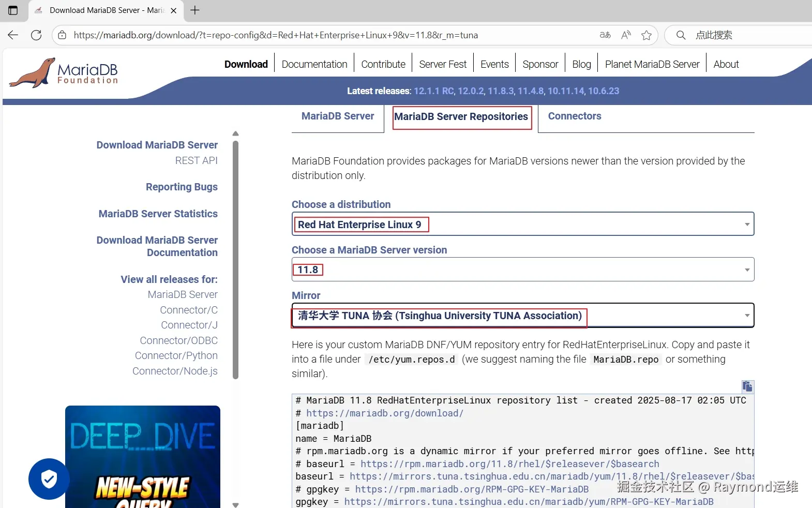
Task: Open the Sponsor menu item
Action: click(540, 64)
